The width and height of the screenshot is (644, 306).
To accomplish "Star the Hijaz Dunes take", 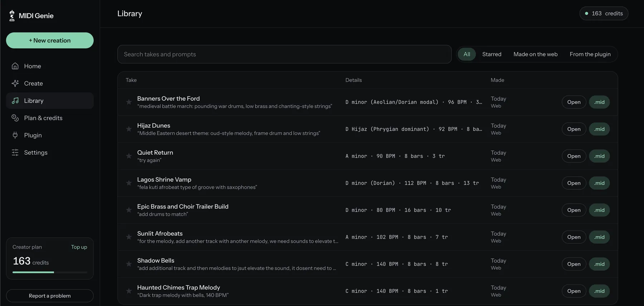I will 129,129.
